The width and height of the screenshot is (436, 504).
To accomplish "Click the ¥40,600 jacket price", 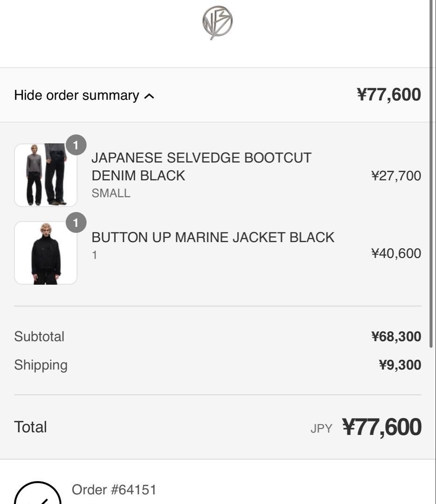I will pyautogui.click(x=396, y=253).
